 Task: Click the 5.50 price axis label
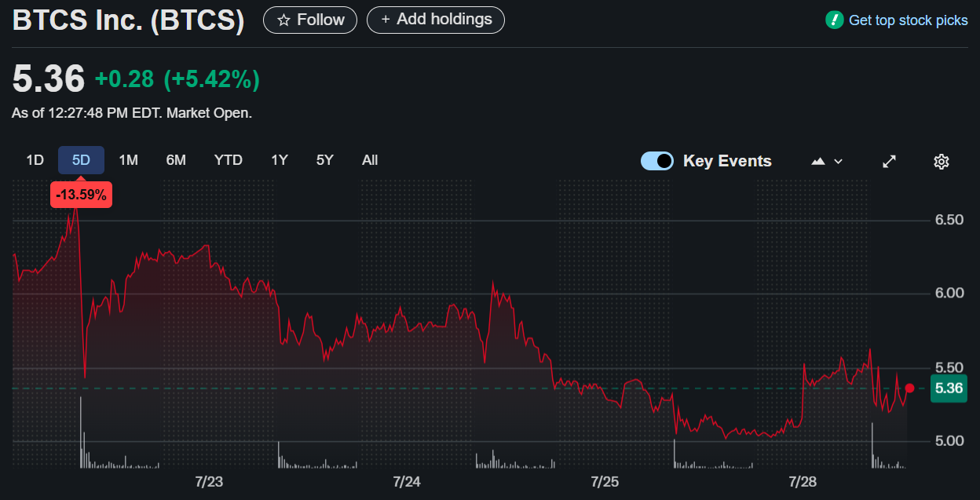point(949,367)
